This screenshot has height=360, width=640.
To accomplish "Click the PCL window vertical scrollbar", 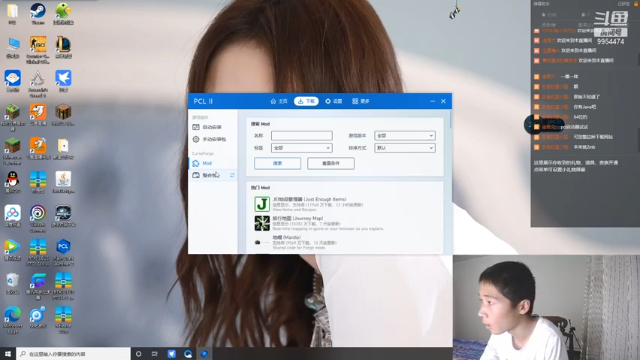I will 451,119.
